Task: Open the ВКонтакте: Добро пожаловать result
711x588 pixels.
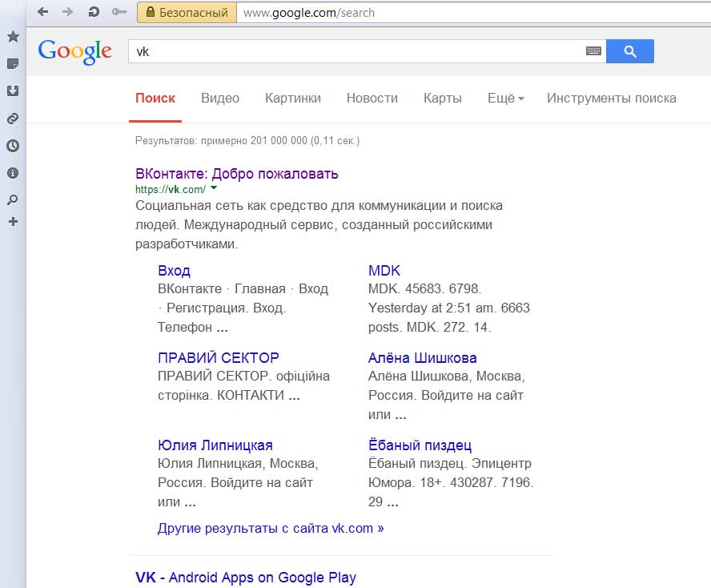Action: (x=237, y=174)
